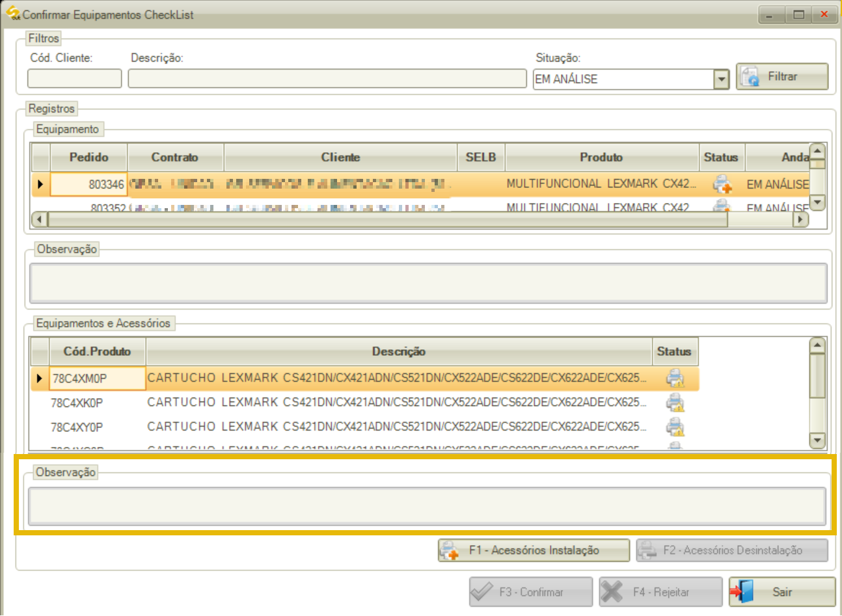This screenshot has height=616, width=842.
Task: Click Status header in accessories grid
Action: (675, 352)
